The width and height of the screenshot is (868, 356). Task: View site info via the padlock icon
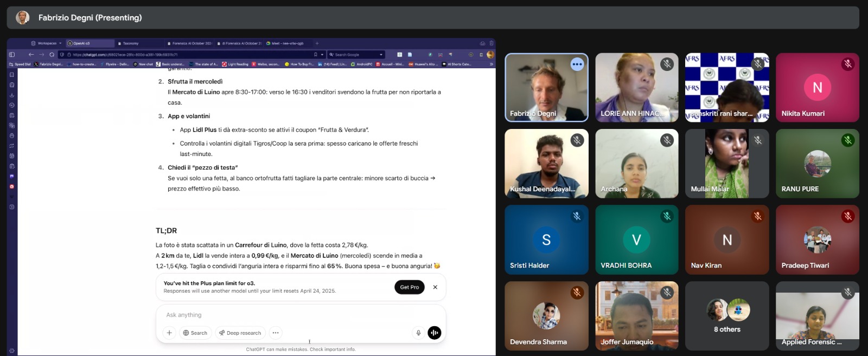[x=69, y=55]
